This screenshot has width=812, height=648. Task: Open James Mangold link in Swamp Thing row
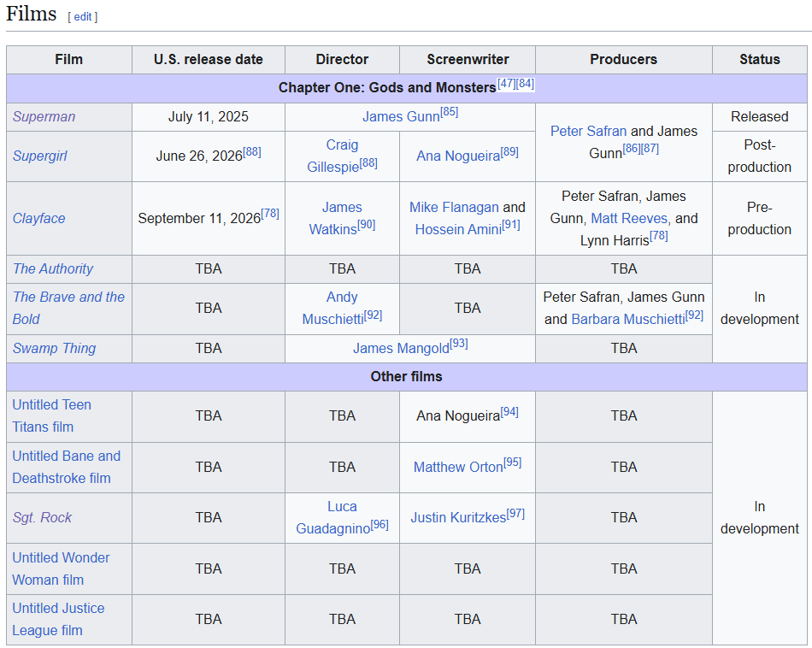(402, 349)
